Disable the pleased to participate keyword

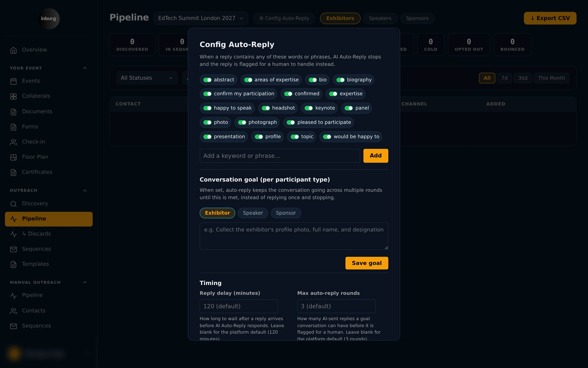click(291, 122)
